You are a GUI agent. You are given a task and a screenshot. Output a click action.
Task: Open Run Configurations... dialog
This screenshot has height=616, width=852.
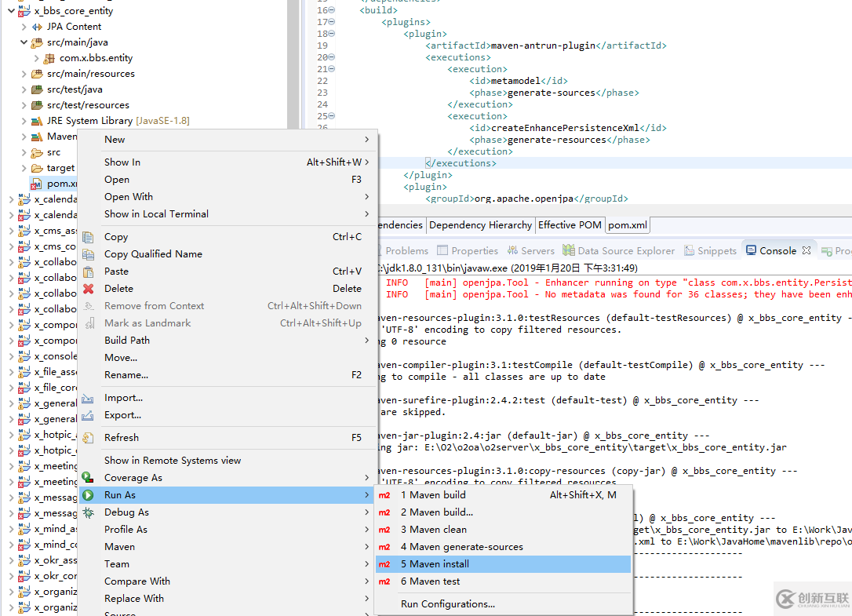point(503,604)
